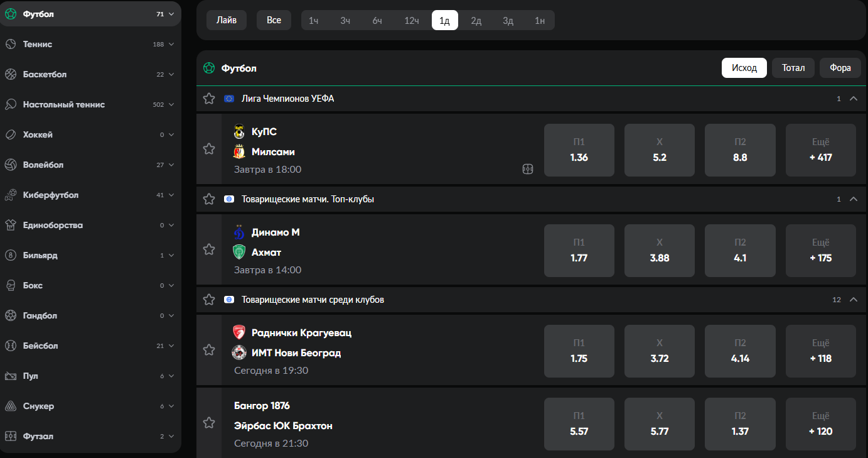Image resolution: width=868 pixels, height=458 pixels.
Task: Open match stats pitch icon for КуПС game
Action: coord(528,169)
